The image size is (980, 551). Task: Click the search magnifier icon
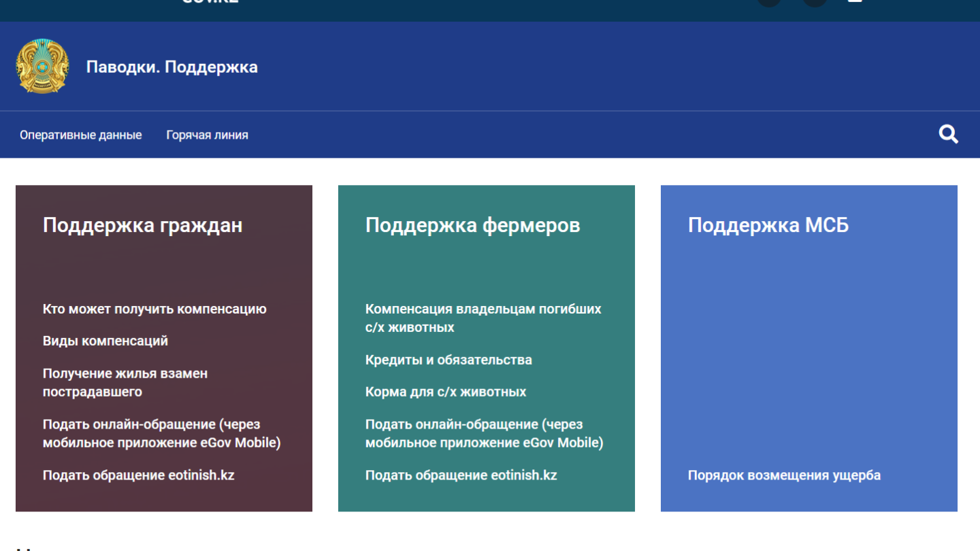(x=948, y=134)
